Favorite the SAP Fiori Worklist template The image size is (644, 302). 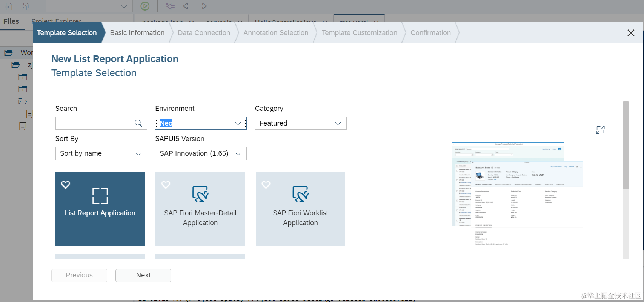click(x=266, y=185)
